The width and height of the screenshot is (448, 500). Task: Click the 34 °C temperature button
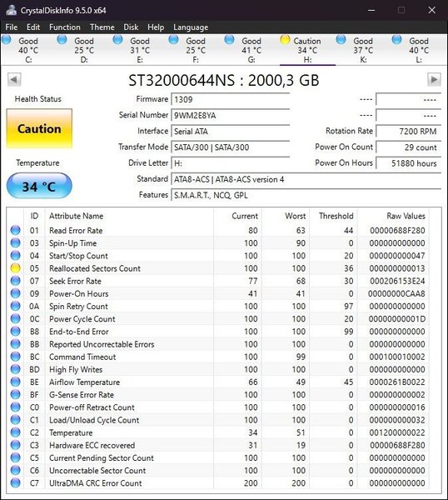pos(39,186)
